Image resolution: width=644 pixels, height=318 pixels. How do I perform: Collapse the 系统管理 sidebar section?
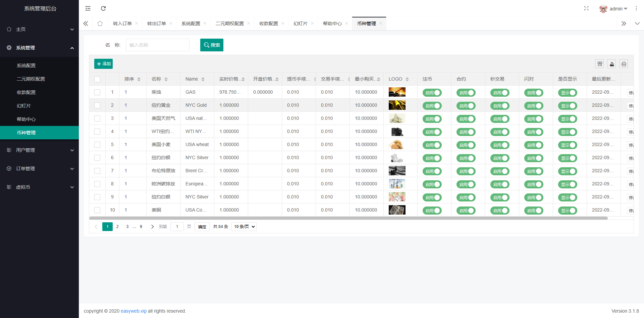tap(39, 48)
